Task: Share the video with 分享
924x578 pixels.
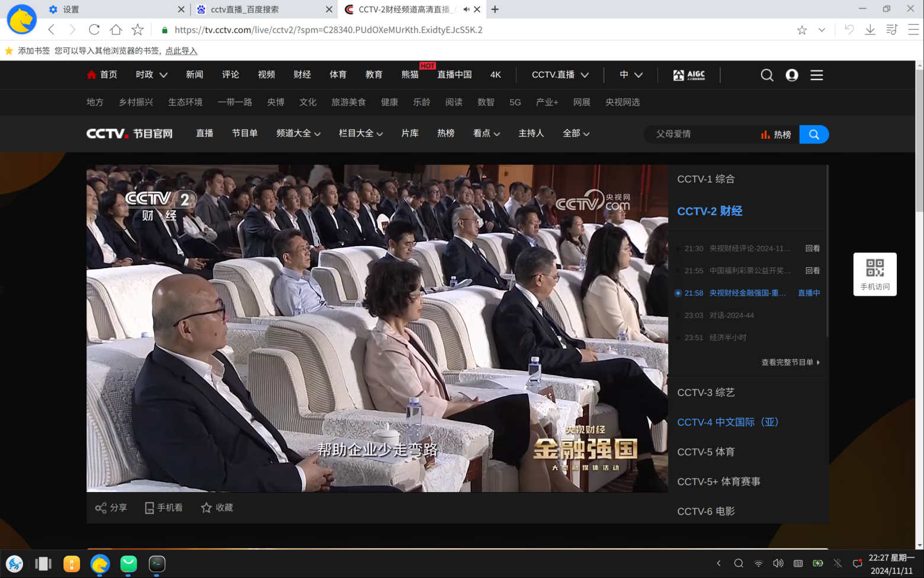Action: click(111, 507)
